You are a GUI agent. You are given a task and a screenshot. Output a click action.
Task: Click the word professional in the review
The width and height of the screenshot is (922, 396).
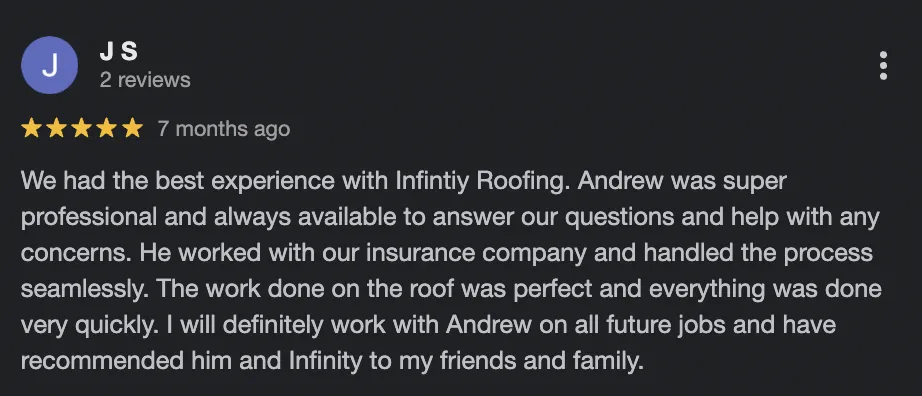click(x=89, y=218)
